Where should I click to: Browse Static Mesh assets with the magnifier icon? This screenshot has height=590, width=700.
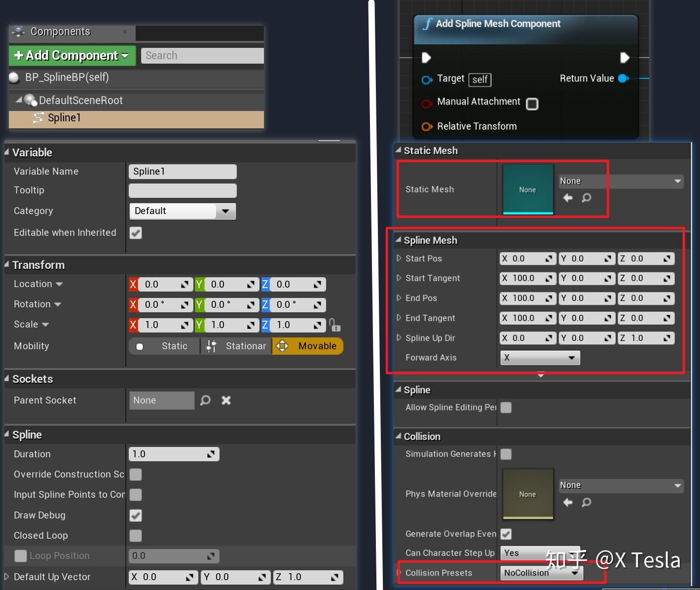pyautogui.click(x=587, y=198)
